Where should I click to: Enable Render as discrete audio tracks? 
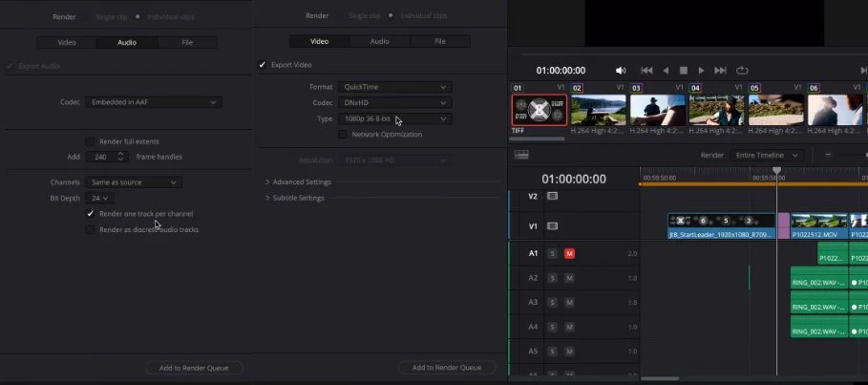click(90, 229)
